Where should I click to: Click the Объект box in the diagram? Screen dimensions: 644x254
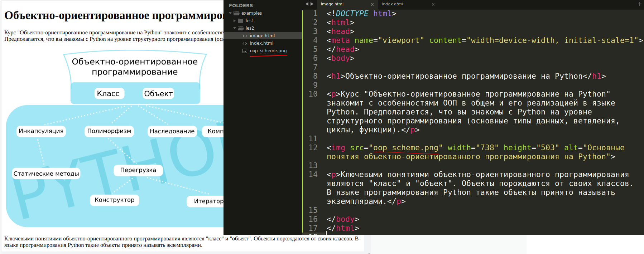(x=158, y=93)
